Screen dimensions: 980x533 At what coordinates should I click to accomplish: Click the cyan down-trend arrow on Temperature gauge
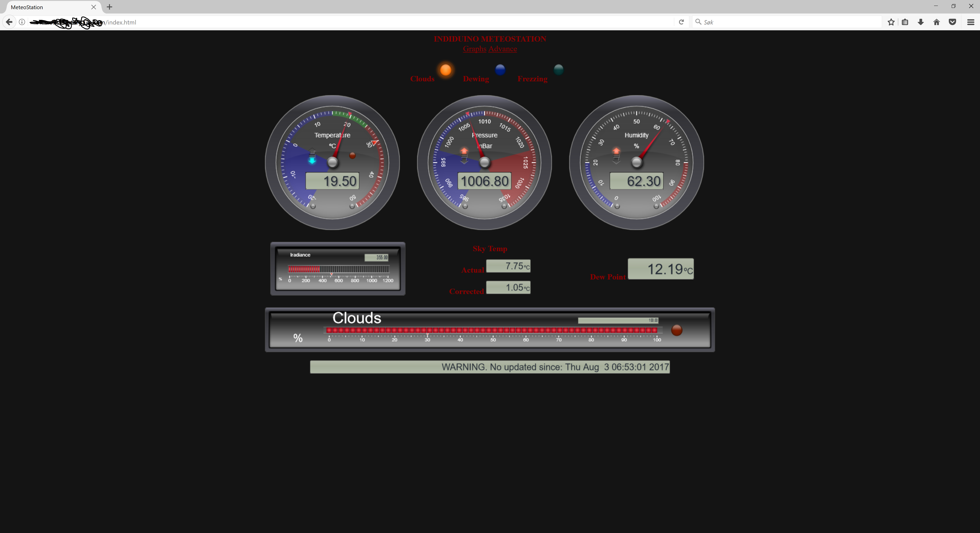tap(312, 160)
